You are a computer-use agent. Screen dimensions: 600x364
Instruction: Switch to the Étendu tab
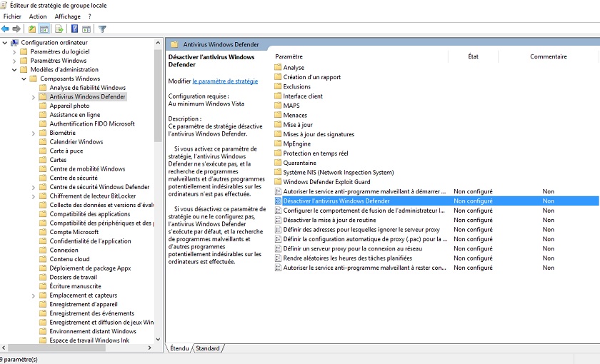pyautogui.click(x=179, y=348)
